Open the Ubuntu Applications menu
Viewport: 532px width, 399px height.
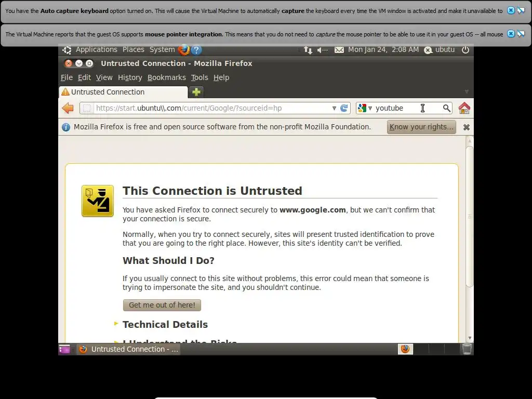(96, 49)
